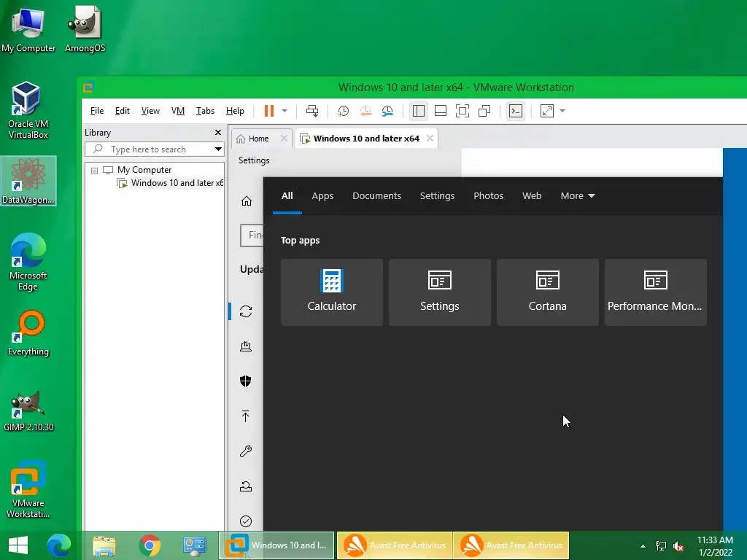The width and height of the screenshot is (747, 560).
Task: Switch to Unity mode icon
Action: pyautogui.click(x=484, y=111)
